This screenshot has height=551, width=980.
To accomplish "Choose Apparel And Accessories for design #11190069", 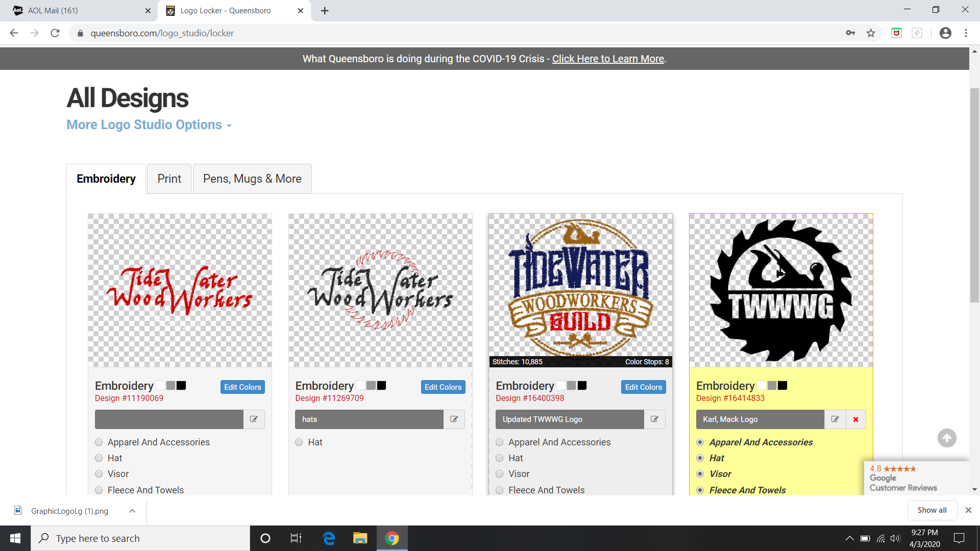I will 99,442.
